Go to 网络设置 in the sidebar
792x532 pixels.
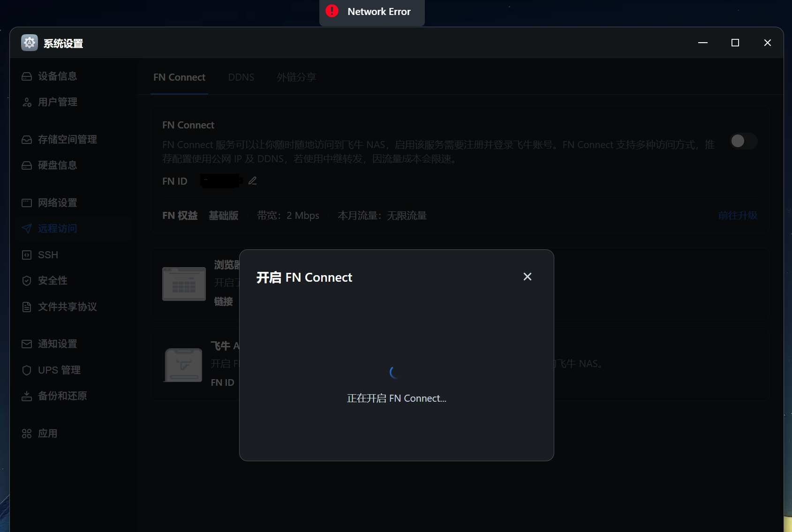73,203
